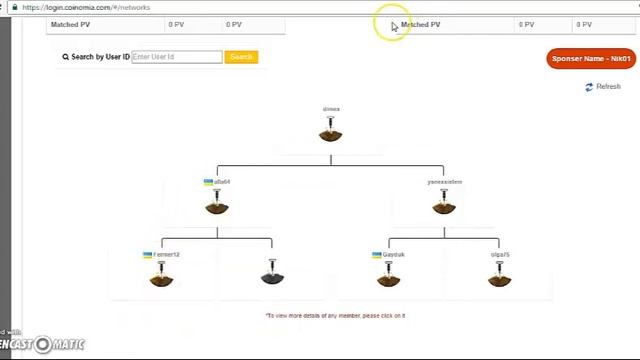Viewport: 640px width, 360px height.
Task: Focus the Enter User Id field
Action: tap(177, 57)
